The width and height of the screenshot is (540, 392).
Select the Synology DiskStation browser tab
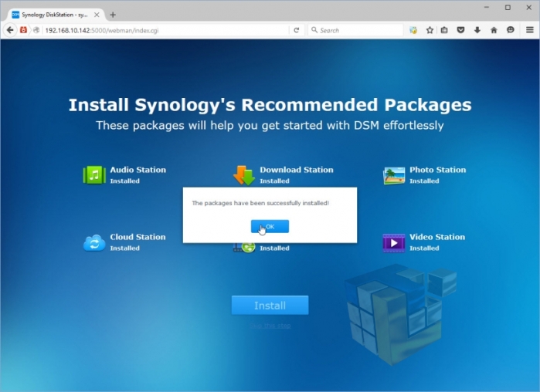point(55,15)
